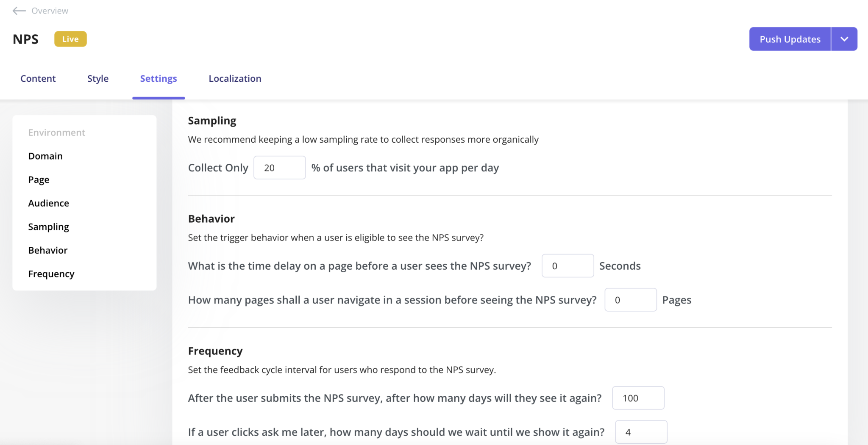The height and width of the screenshot is (445, 868).
Task: Click the Push Updates button
Action: tap(790, 39)
